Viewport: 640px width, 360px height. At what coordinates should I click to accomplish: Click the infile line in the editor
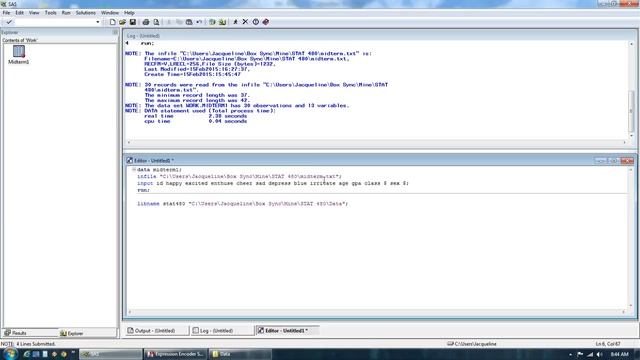pyautogui.click(x=239, y=177)
